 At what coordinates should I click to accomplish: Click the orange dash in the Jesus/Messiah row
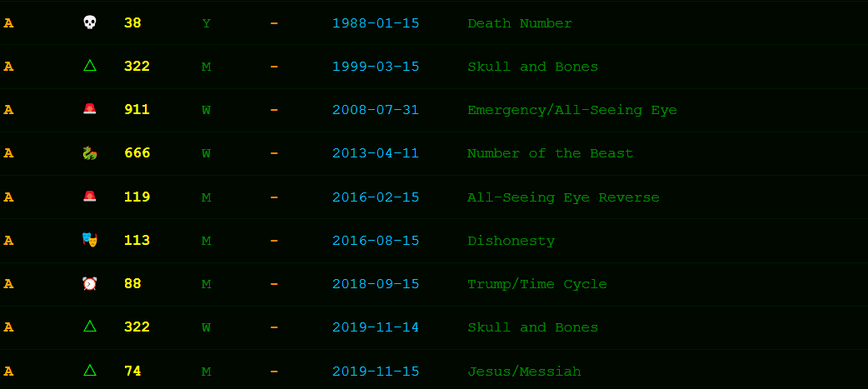(274, 371)
